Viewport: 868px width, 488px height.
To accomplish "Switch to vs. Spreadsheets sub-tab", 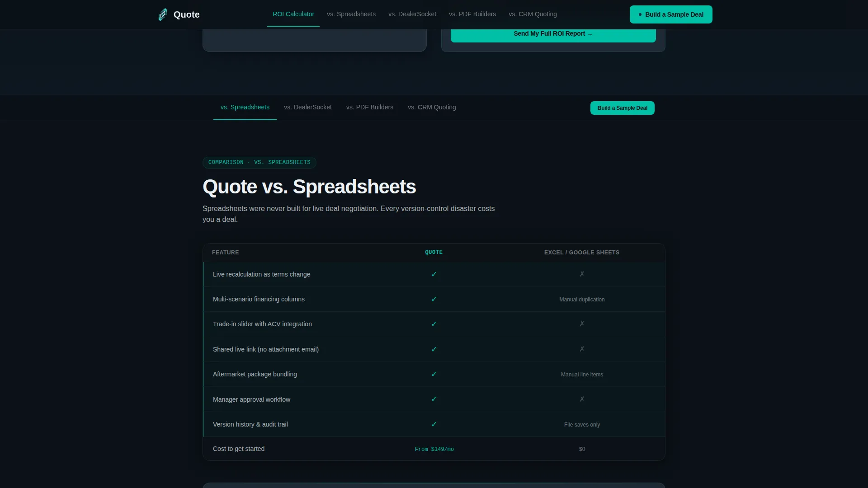I will pos(245,108).
